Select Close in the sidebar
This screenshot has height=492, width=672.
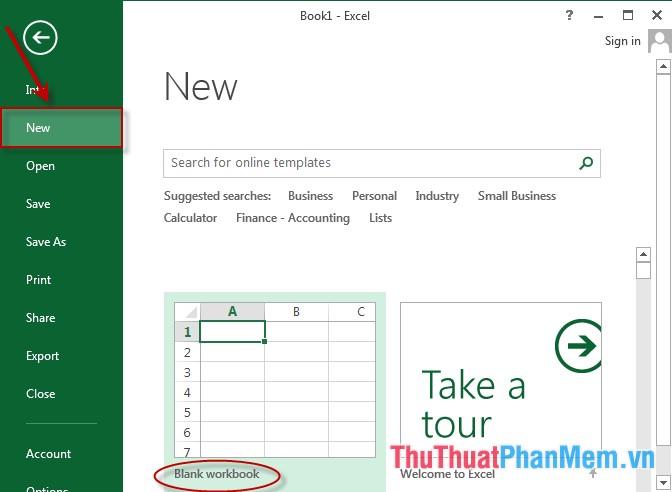40,393
